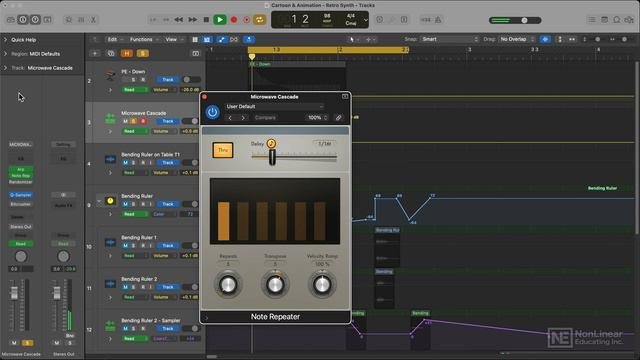Viewport: 640px width, 360px height.
Task: Toggle the Count-in 1234 button
Action: click(x=426, y=20)
